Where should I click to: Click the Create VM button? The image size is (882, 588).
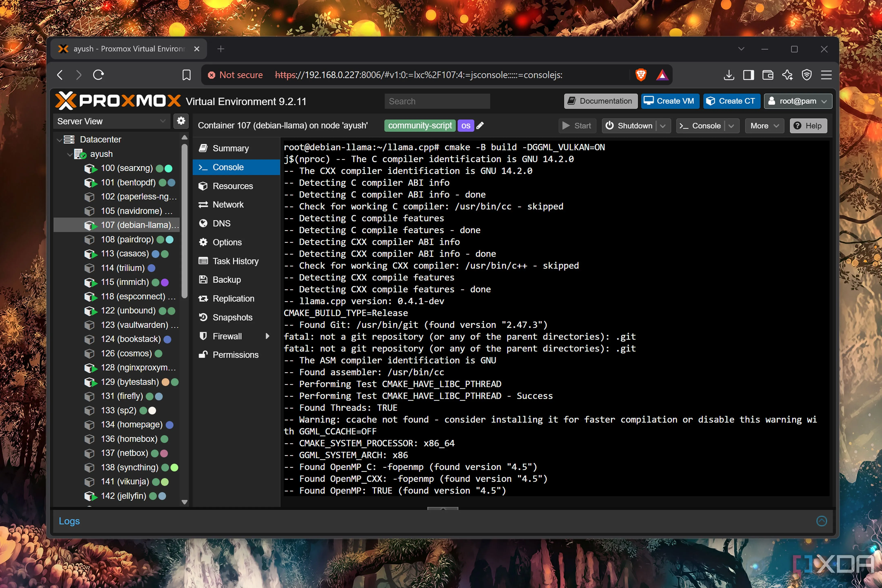click(x=670, y=101)
